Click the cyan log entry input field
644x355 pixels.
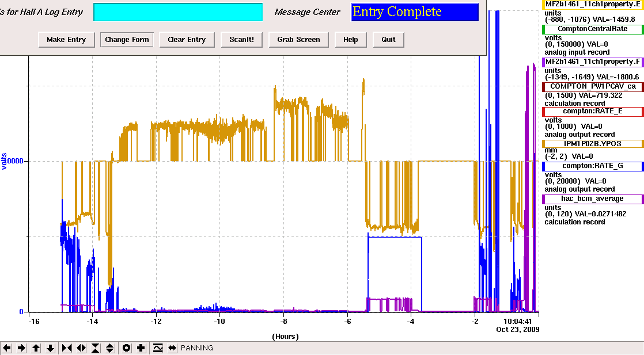coord(178,12)
